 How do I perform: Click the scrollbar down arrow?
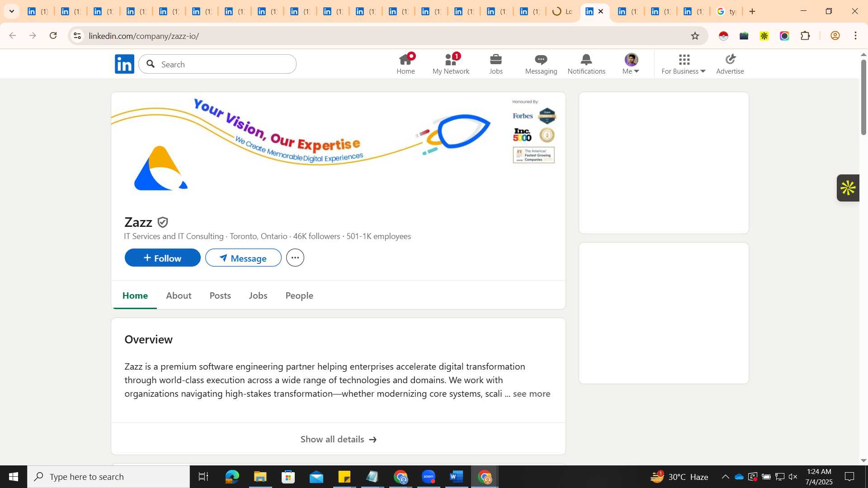863,460
